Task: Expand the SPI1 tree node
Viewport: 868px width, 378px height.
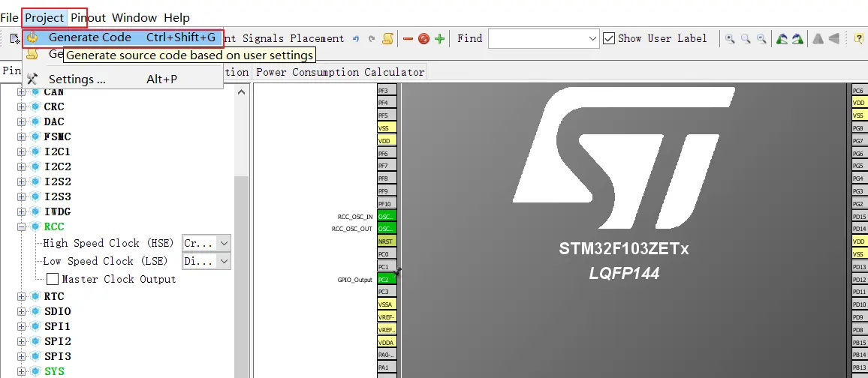Action: pyautogui.click(x=21, y=326)
